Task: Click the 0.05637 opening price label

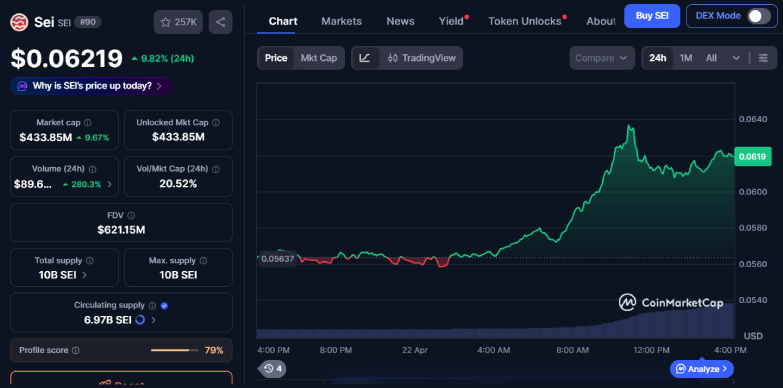Action: click(278, 259)
